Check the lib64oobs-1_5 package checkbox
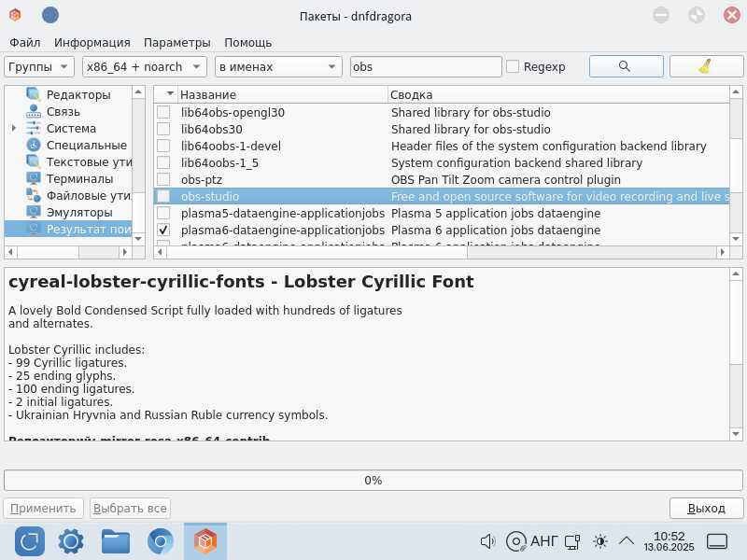Screen dimensions: 747x560 coord(163,162)
